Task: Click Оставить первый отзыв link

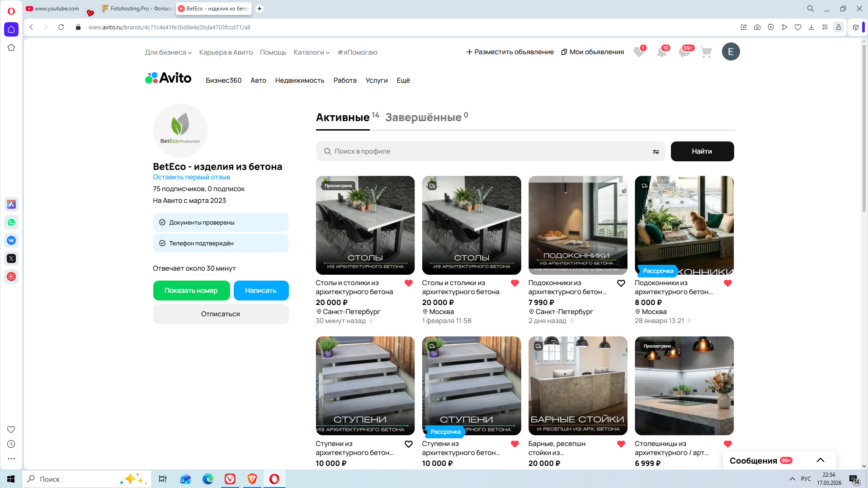Action: 191,177
